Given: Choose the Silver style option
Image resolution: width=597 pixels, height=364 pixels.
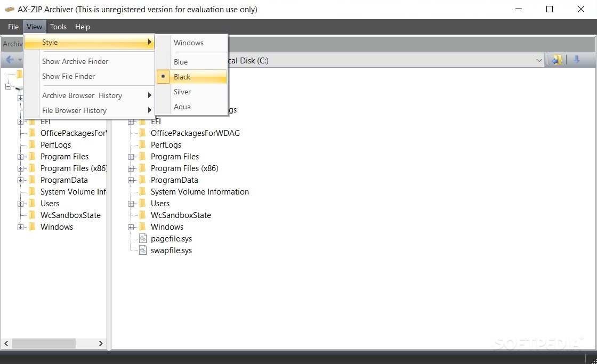Looking at the screenshot, I should [x=191, y=92].
